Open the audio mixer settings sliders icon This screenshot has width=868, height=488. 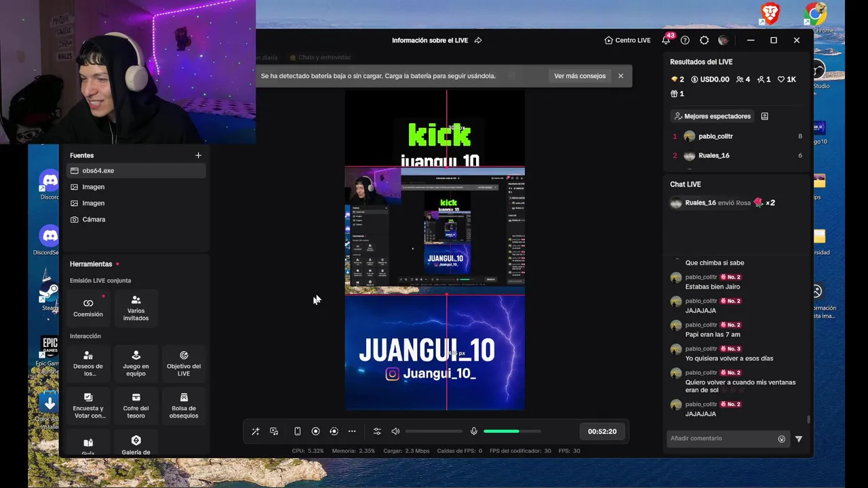click(377, 432)
